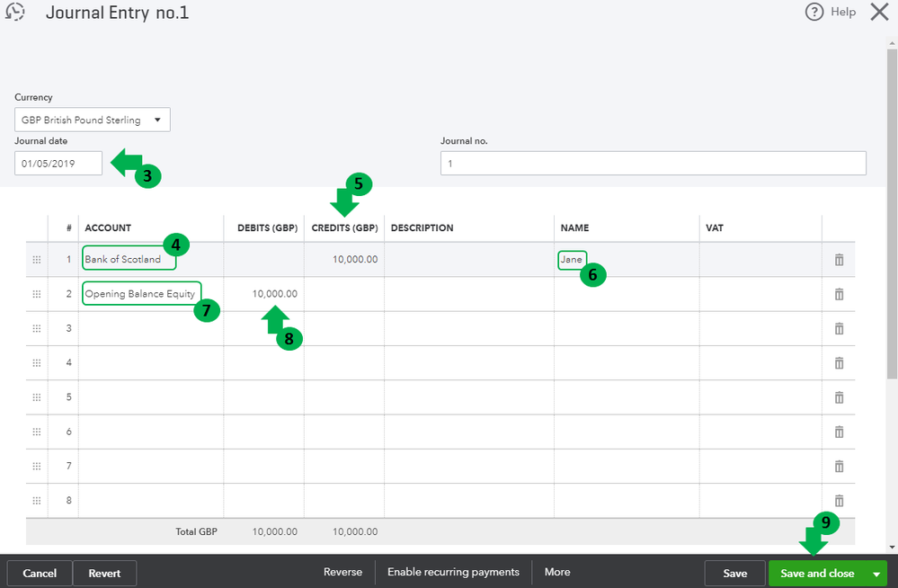Click the drag handle on row 6
The width and height of the screenshot is (898, 588).
click(x=37, y=432)
